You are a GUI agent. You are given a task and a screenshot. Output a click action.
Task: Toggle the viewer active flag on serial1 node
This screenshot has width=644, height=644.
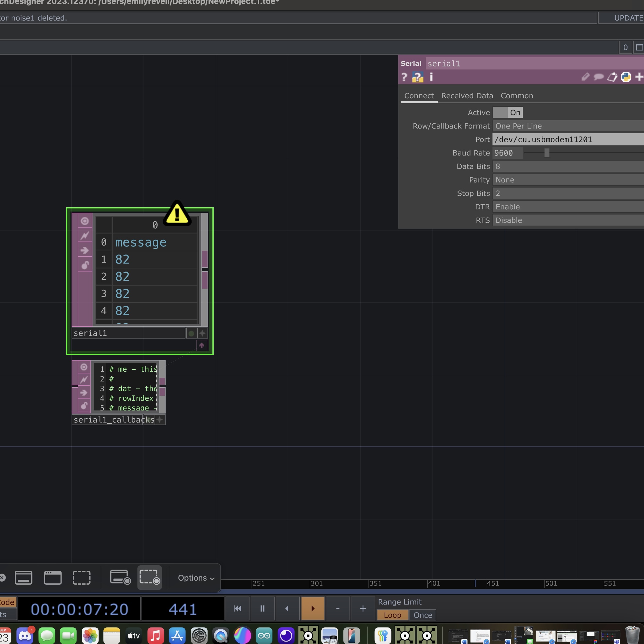coord(85,221)
